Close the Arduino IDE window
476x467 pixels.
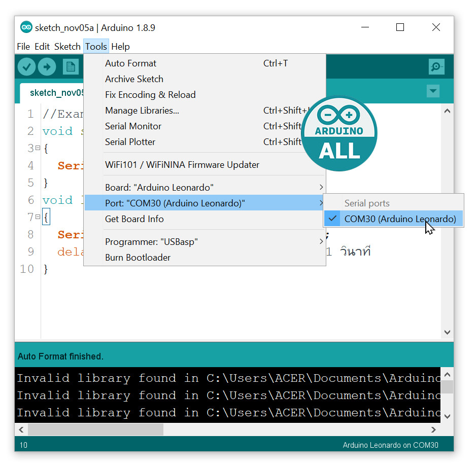click(436, 27)
